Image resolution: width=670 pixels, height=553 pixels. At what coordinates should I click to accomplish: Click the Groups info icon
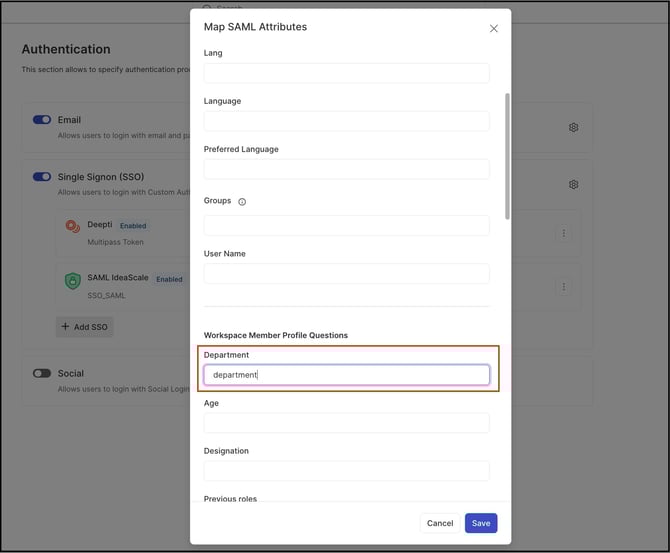[x=242, y=202]
